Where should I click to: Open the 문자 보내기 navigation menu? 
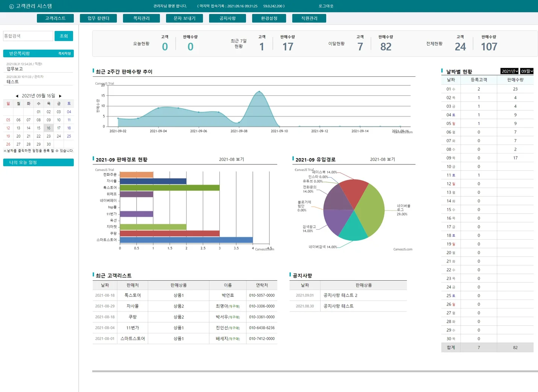point(184,18)
